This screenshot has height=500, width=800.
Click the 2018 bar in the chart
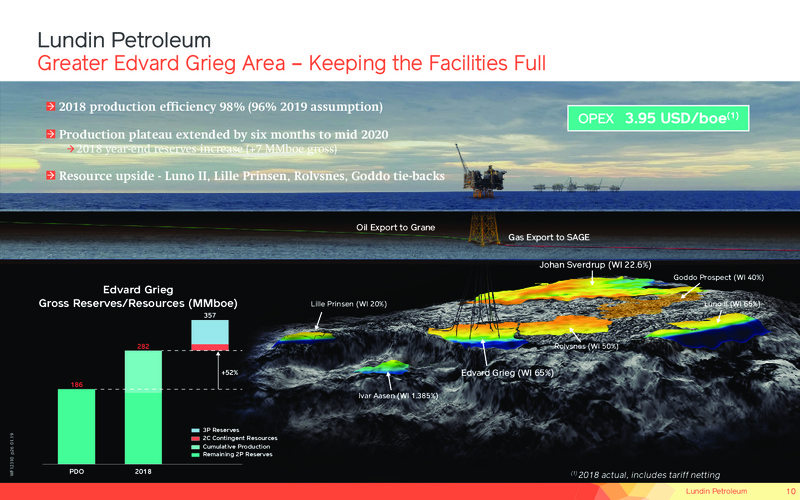(143, 407)
